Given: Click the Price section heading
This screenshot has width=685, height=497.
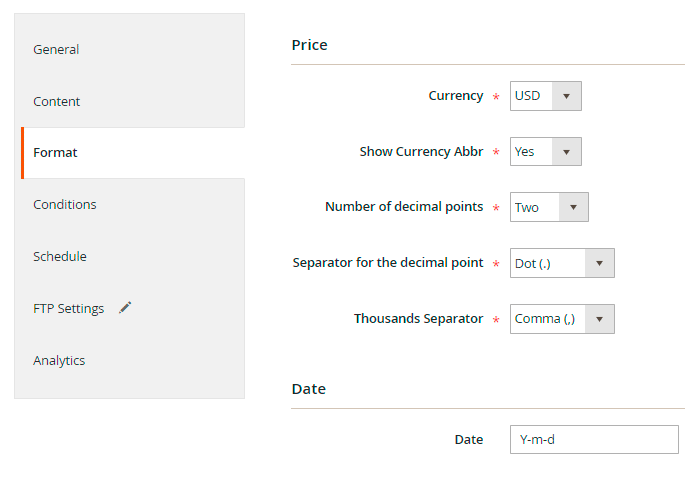Looking at the screenshot, I should click(309, 45).
